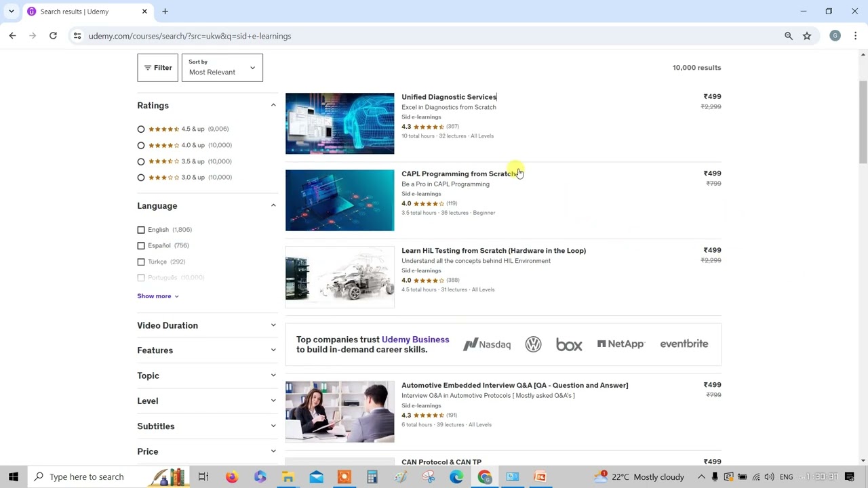The image size is (868, 488).
Task: Click the Filter button
Action: click(157, 68)
